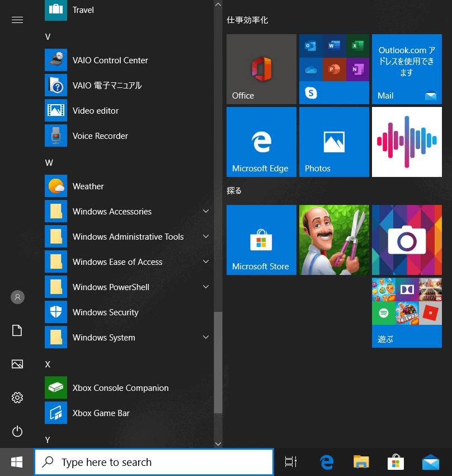Open the Pictures icon in sidebar
Viewport: 452px width, 476px height.
point(17,364)
